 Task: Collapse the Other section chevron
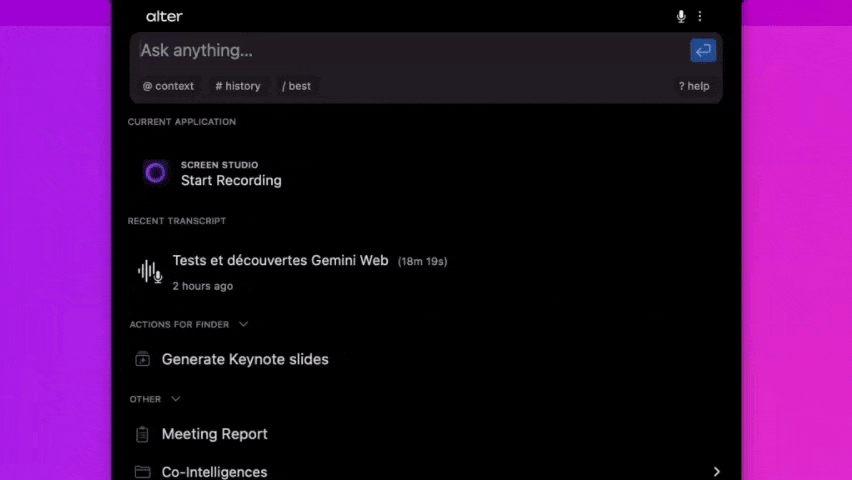coord(176,399)
